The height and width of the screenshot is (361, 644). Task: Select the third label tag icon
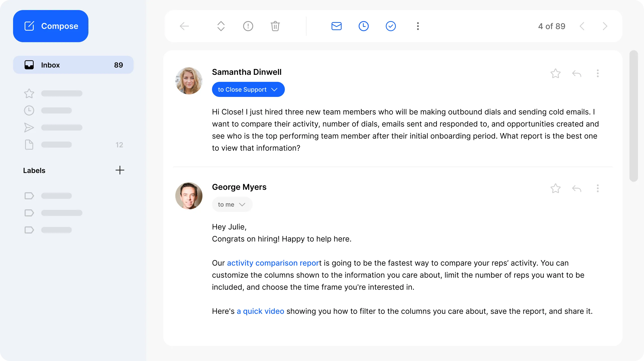pos(29,230)
